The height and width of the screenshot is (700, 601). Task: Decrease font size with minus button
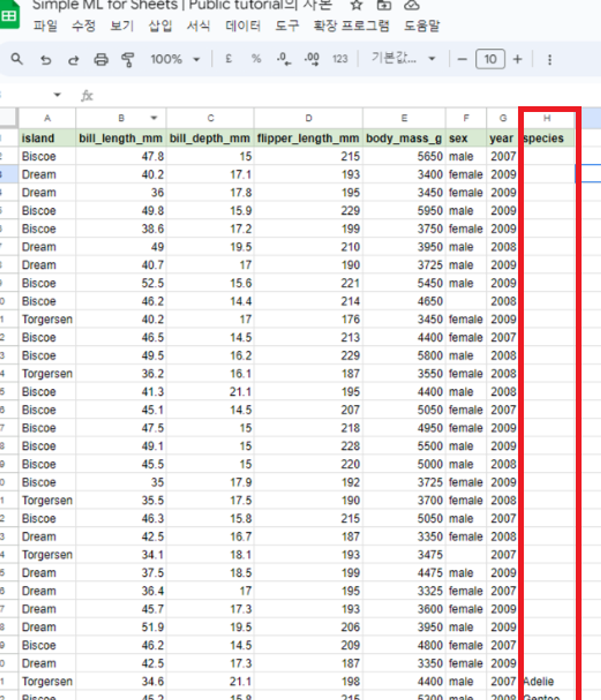tap(462, 59)
